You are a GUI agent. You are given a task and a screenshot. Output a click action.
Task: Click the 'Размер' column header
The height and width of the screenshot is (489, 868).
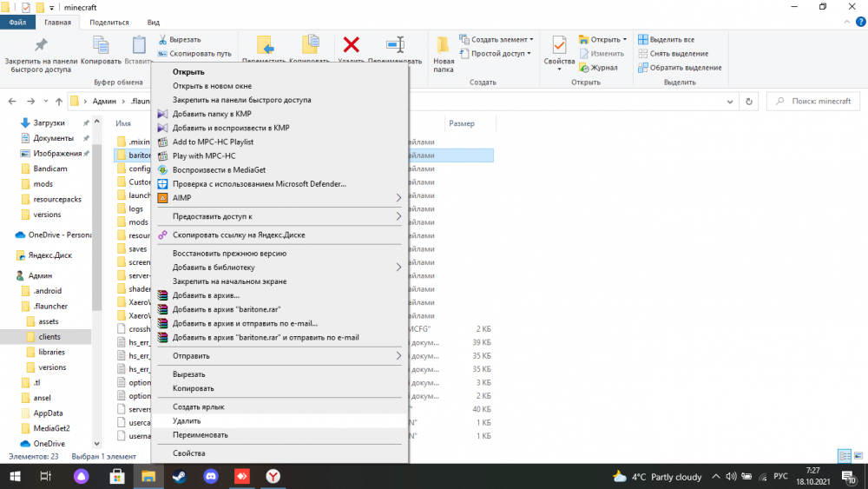[x=462, y=123]
